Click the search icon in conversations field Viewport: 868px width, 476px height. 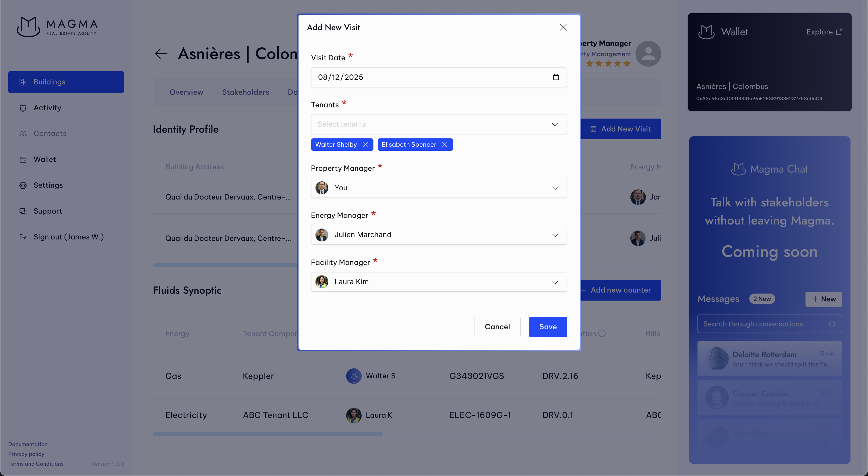coord(832,324)
